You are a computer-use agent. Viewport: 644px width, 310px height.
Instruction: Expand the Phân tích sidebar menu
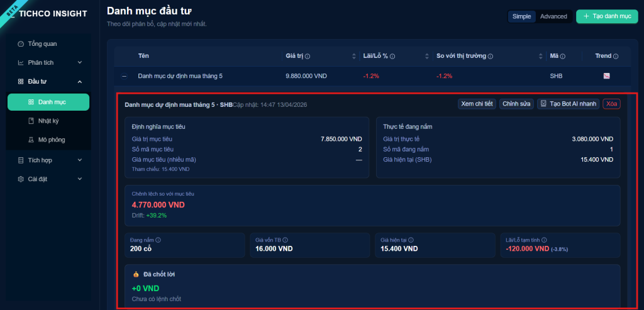pyautogui.click(x=79, y=62)
